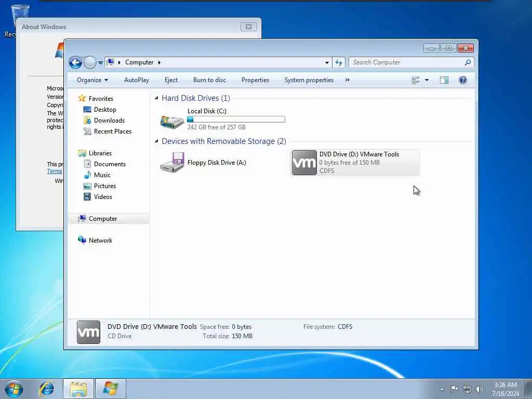Screen dimensions: 532x399
Task: Change your view icon button
Action: (416, 80)
